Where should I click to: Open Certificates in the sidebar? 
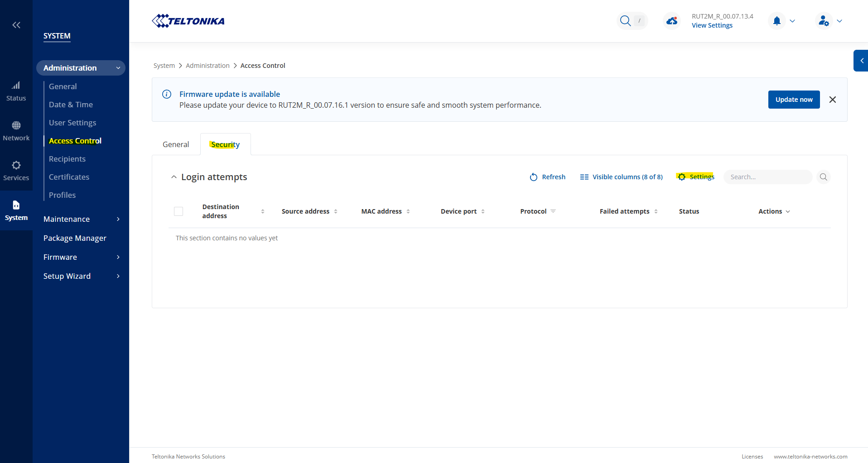pos(69,177)
